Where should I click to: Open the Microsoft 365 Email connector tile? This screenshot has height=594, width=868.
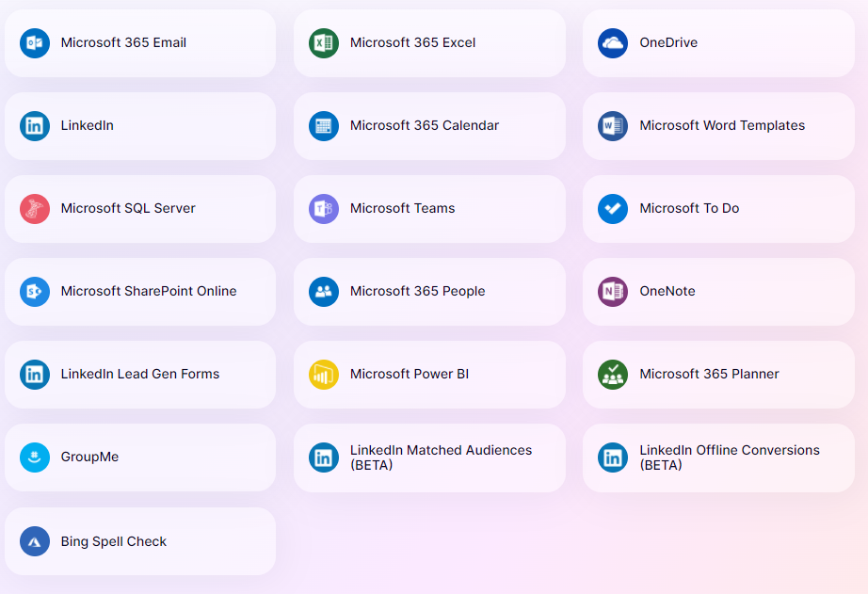tap(140, 42)
